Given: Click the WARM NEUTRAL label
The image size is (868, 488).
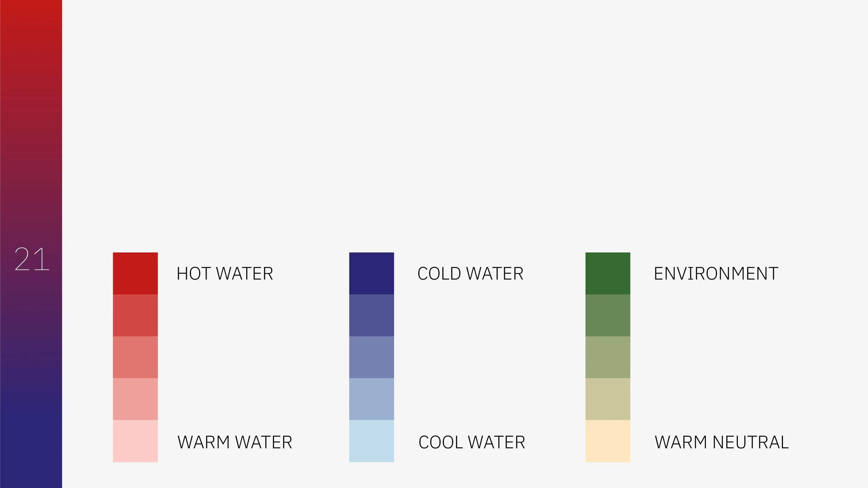Looking at the screenshot, I should coord(721,442).
